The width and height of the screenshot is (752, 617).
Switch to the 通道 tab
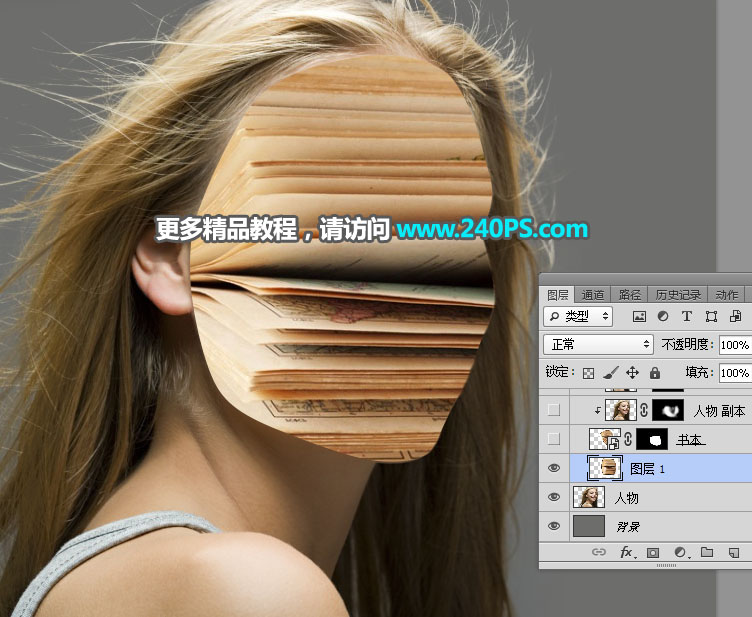(x=593, y=294)
